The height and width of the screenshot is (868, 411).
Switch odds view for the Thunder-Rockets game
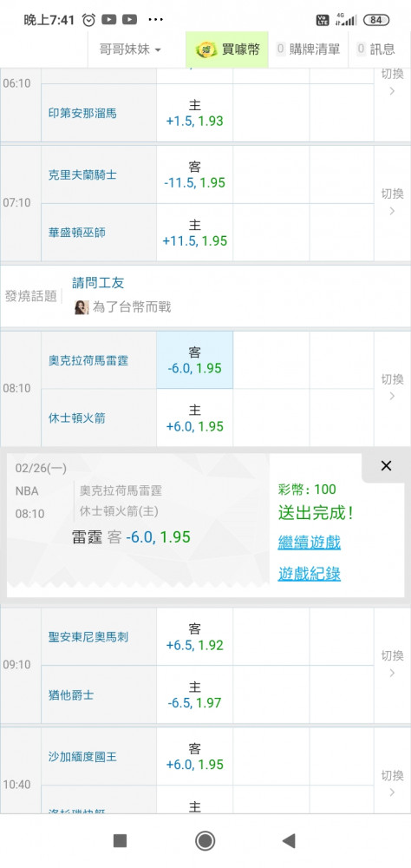pos(392,387)
